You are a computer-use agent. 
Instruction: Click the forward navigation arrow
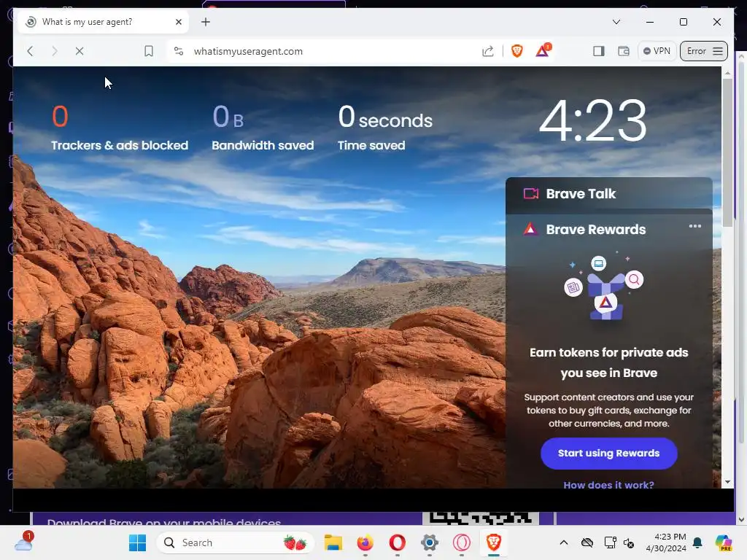click(x=54, y=51)
